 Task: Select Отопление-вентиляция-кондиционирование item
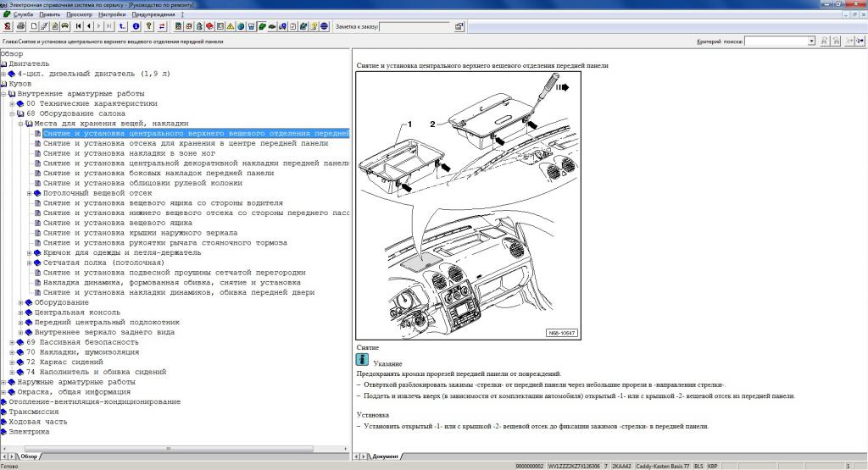click(x=95, y=402)
